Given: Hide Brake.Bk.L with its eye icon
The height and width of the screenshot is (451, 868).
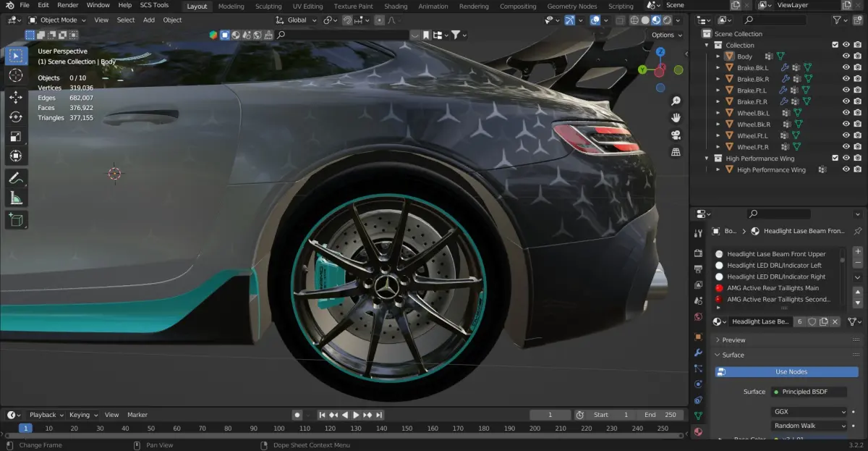Looking at the screenshot, I should [x=846, y=67].
